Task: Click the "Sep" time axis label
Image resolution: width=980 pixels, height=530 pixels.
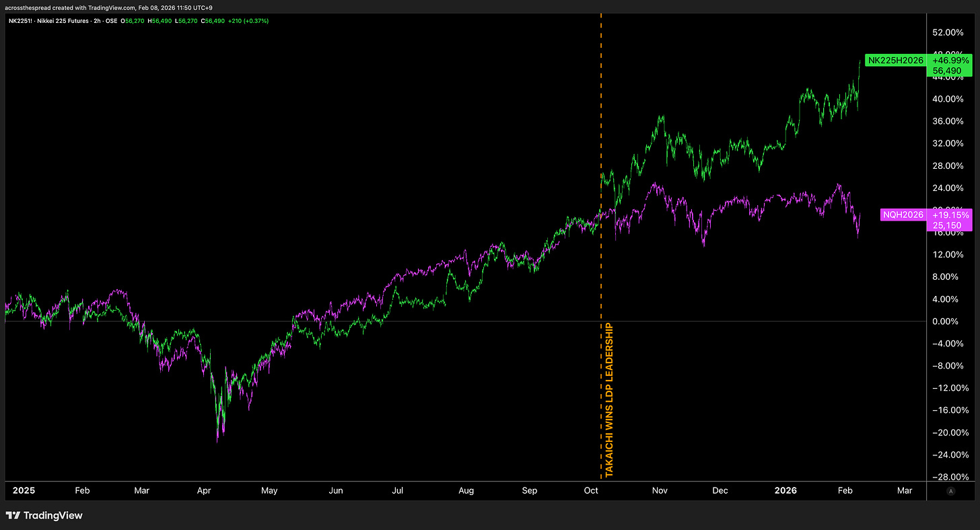Action: coord(530,491)
